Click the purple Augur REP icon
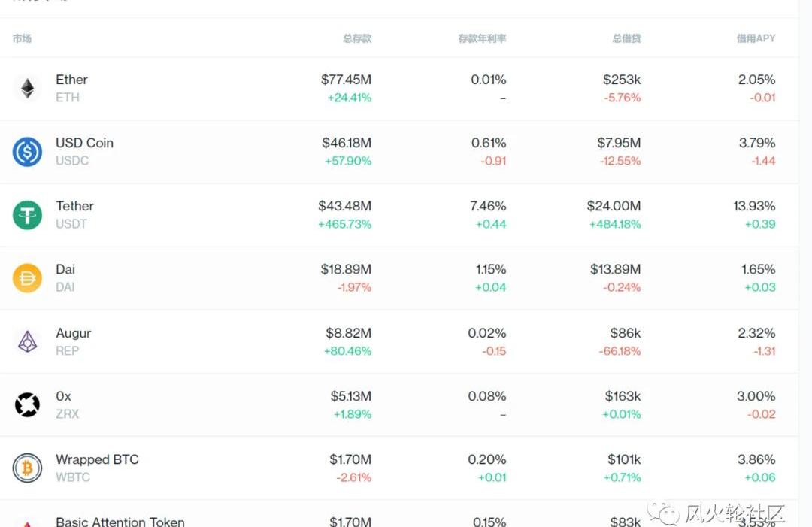This screenshot has width=812, height=527. pos(27,342)
